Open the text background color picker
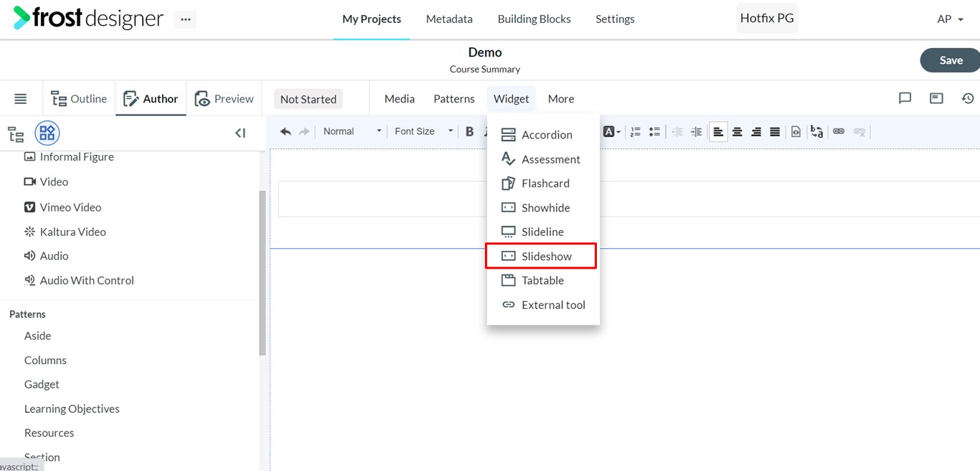980x471 pixels. click(611, 132)
